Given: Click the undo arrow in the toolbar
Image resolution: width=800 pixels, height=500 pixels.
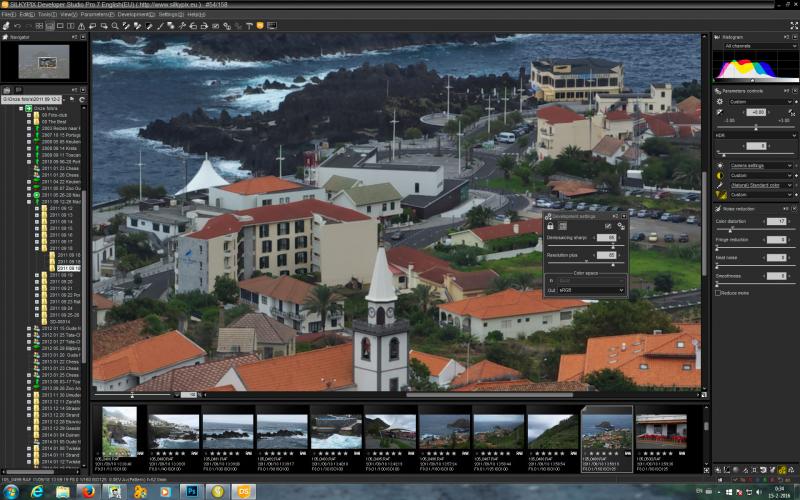Looking at the screenshot, I should 17,26.
